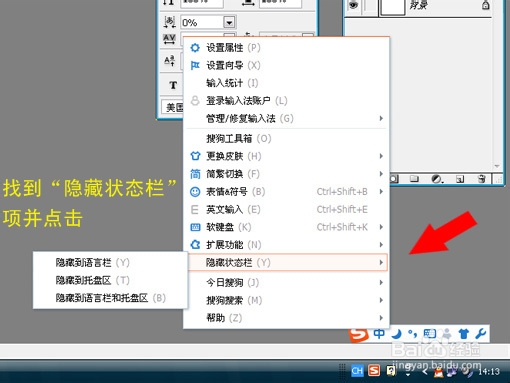The image size is (510, 383).
Task: Click 登录输入法账户 menu entry
Action: click(x=287, y=101)
